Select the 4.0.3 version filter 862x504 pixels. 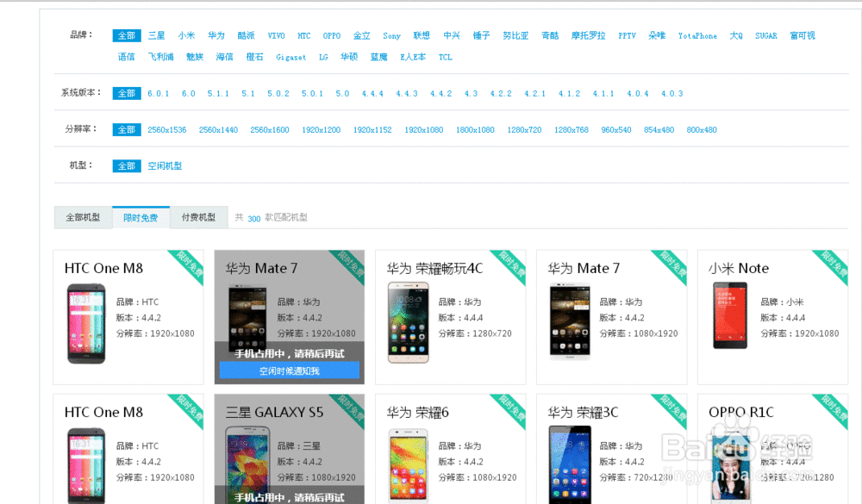coord(671,93)
